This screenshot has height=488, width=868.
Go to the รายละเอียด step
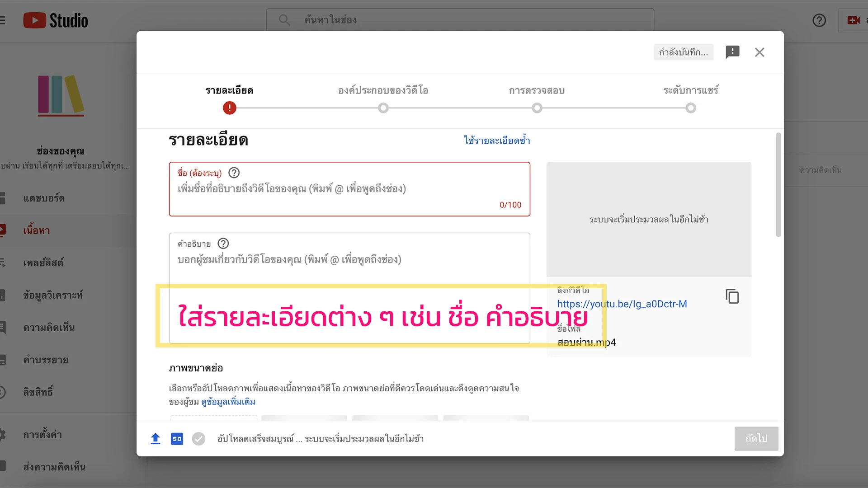(229, 90)
